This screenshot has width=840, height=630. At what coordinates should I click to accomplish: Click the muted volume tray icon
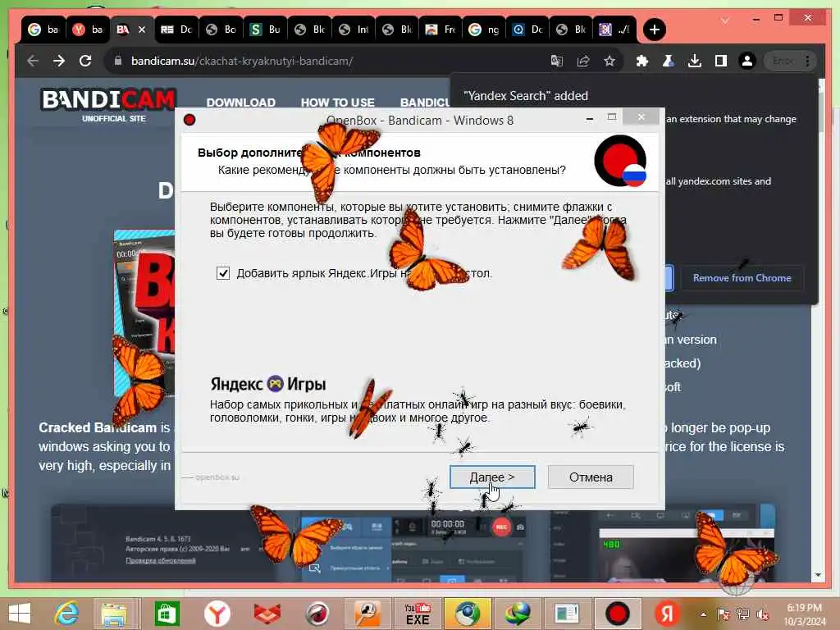pyautogui.click(x=762, y=614)
